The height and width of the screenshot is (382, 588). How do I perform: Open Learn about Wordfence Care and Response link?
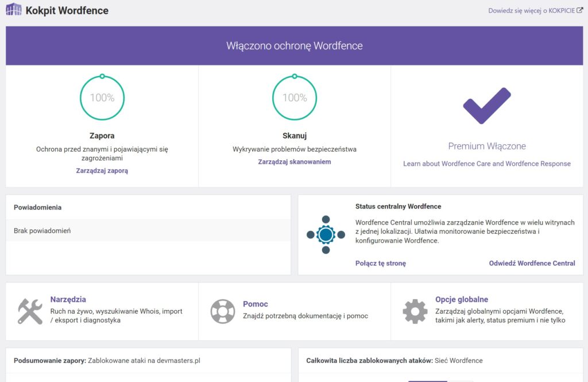click(487, 164)
